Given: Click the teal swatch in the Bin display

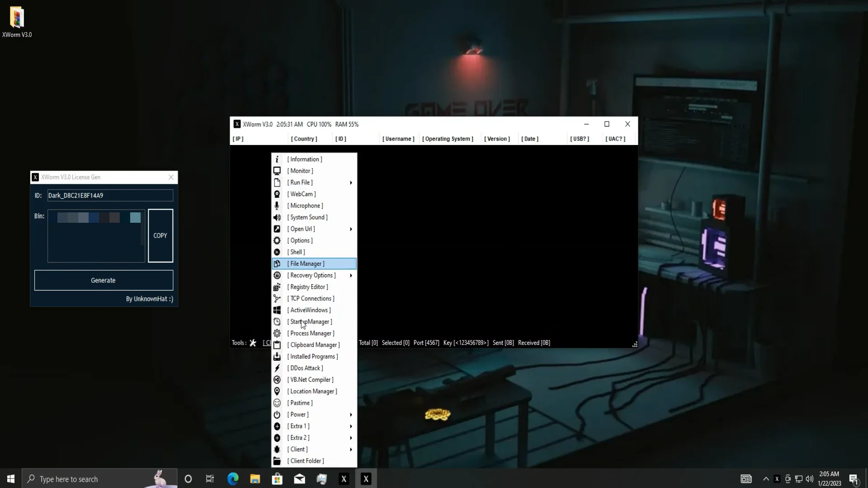Looking at the screenshot, I should (134, 217).
